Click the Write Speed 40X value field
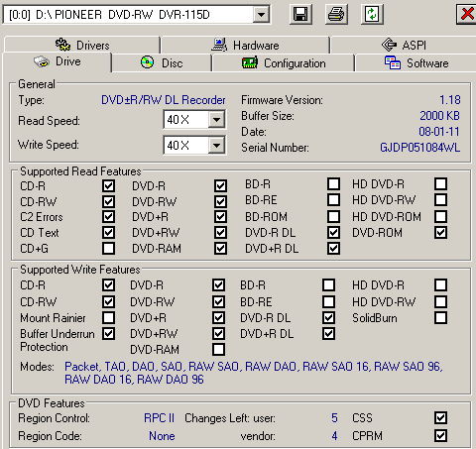Viewport: 476px width, 449px height. click(186, 145)
